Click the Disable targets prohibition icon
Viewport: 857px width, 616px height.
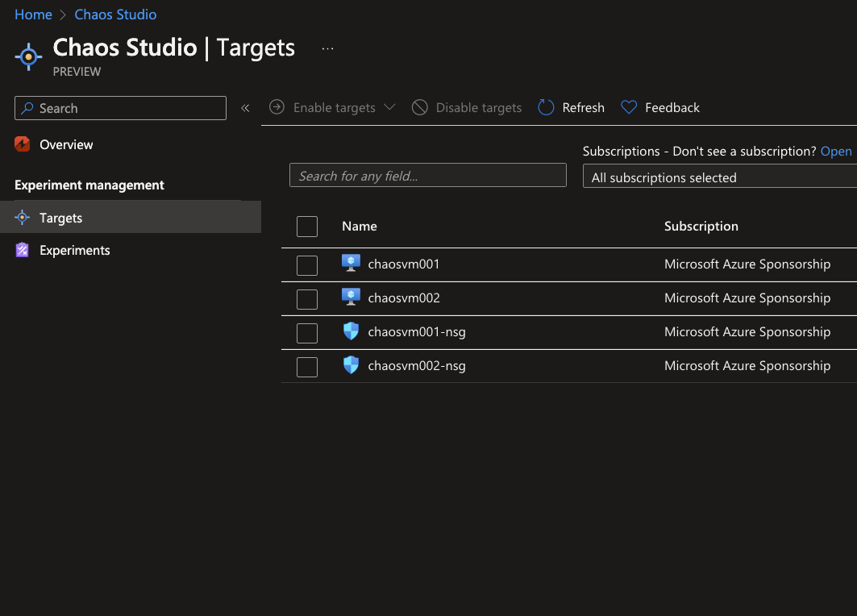pyautogui.click(x=420, y=107)
